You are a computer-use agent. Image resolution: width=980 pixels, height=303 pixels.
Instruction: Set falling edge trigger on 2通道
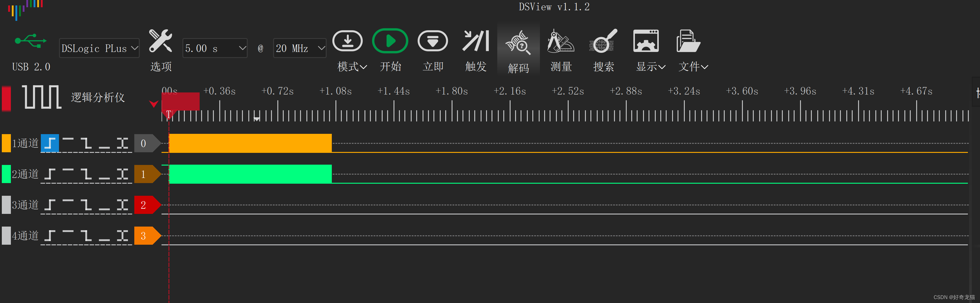tap(87, 174)
